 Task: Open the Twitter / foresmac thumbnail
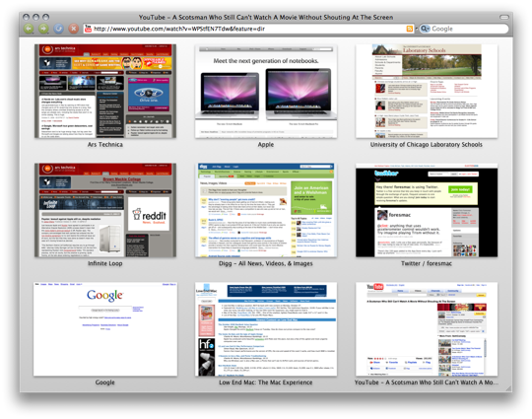coord(427,210)
